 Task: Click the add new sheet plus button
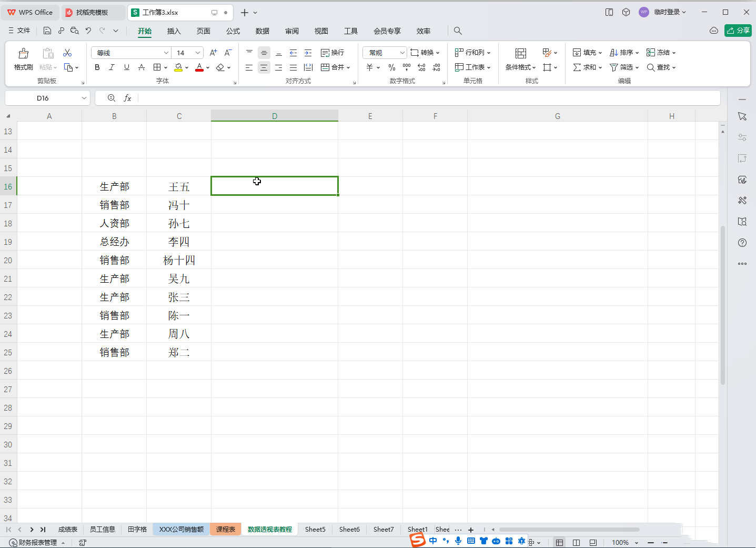(471, 530)
